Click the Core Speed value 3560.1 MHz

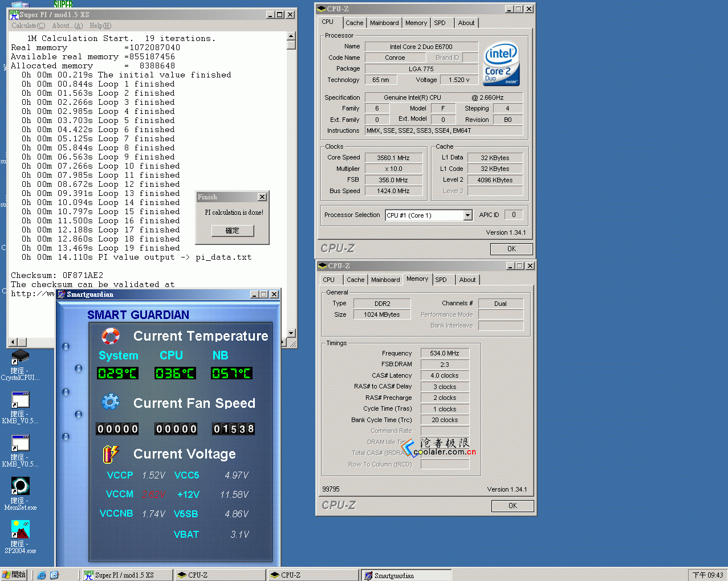[x=393, y=158]
